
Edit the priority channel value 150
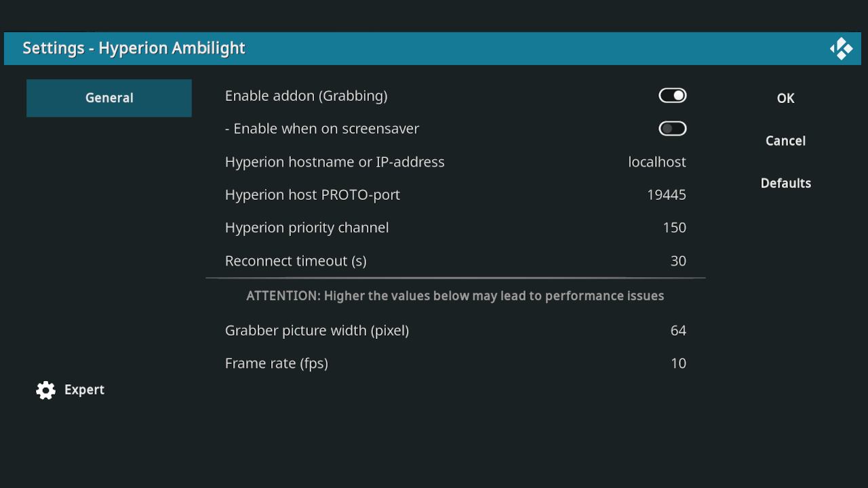(x=674, y=228)
